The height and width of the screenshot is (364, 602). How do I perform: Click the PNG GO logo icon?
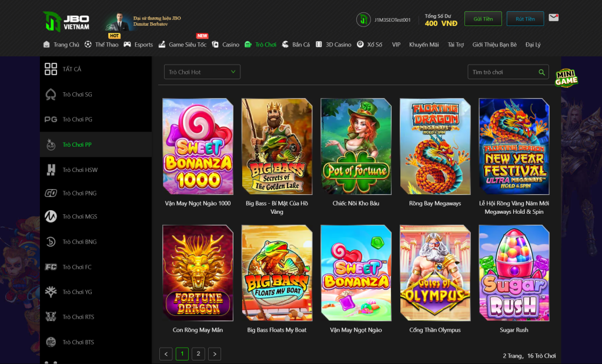(51, 193)
